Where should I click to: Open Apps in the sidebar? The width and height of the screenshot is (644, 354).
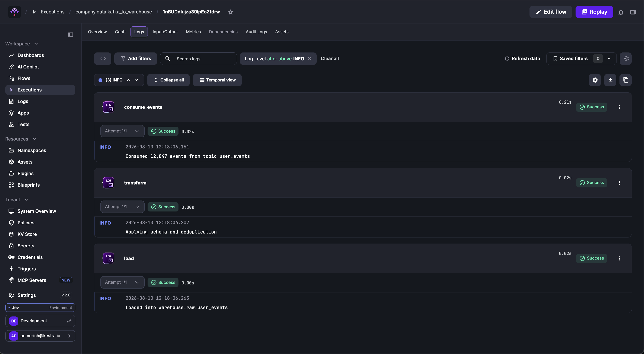(40, 113)
